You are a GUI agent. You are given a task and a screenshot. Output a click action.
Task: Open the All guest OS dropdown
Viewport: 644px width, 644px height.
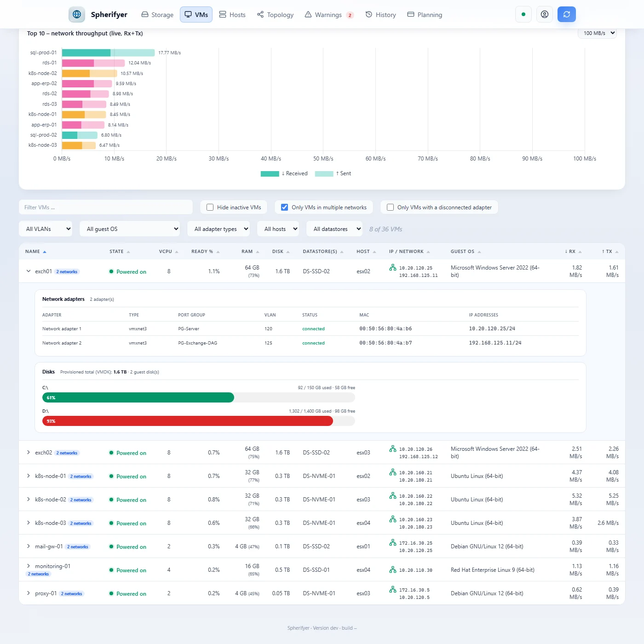pos(130,229)
